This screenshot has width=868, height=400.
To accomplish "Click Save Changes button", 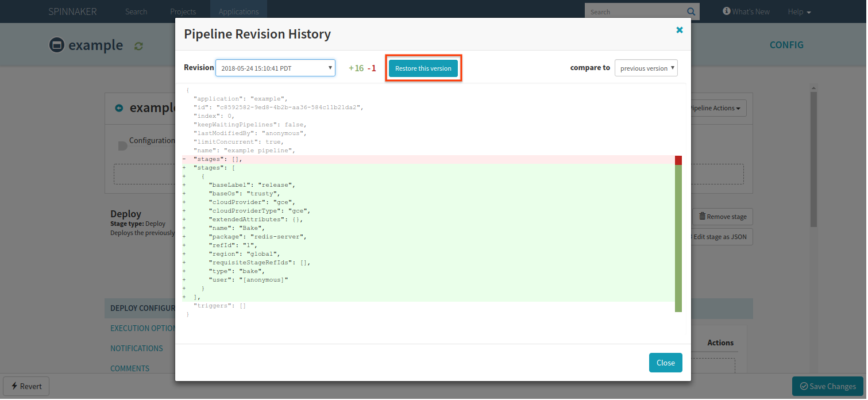I will (x=828, y=386).
